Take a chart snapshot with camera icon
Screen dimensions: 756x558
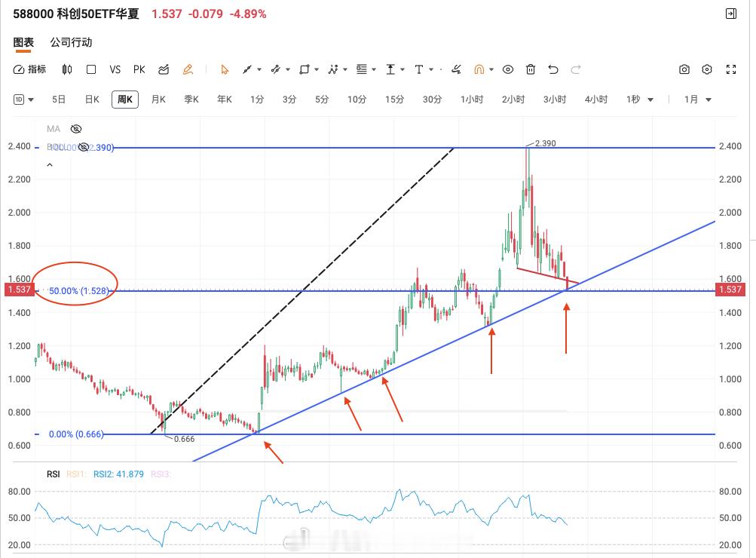(684, 69)
